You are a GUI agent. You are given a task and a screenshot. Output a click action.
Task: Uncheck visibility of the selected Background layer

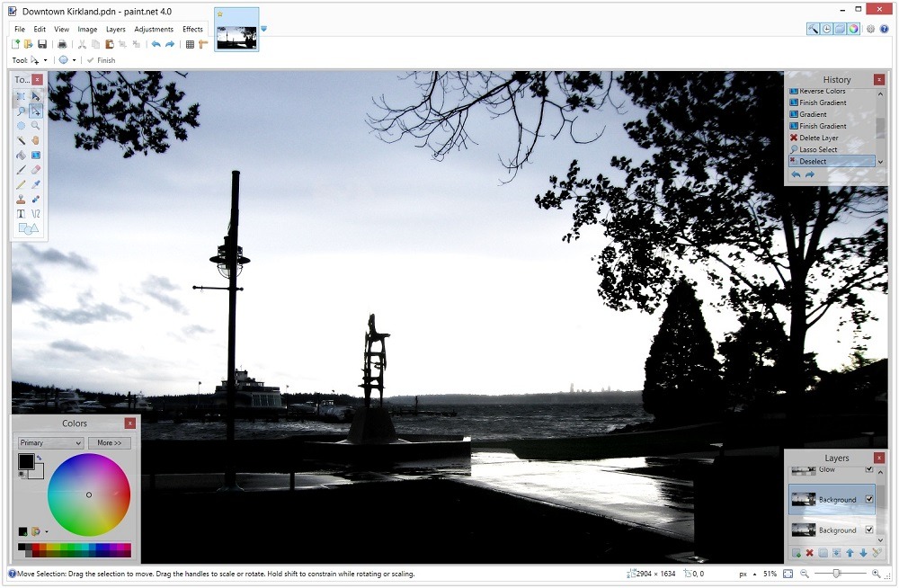868,499
